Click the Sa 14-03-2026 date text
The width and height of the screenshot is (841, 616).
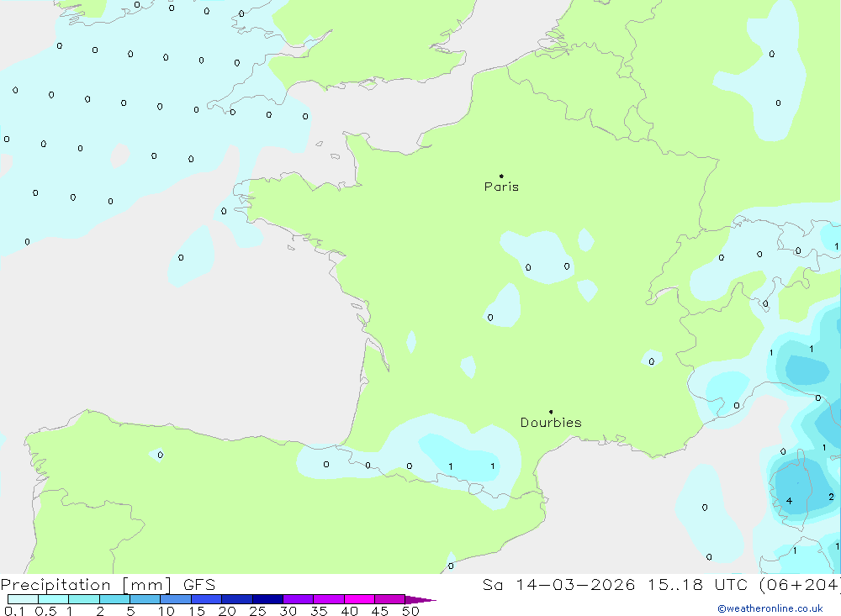[558, 584]
